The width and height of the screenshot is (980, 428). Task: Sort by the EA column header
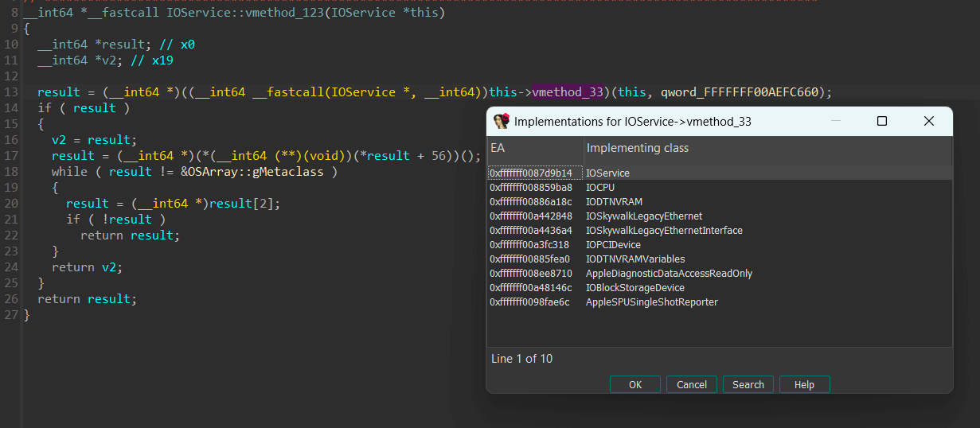point(536,148)
